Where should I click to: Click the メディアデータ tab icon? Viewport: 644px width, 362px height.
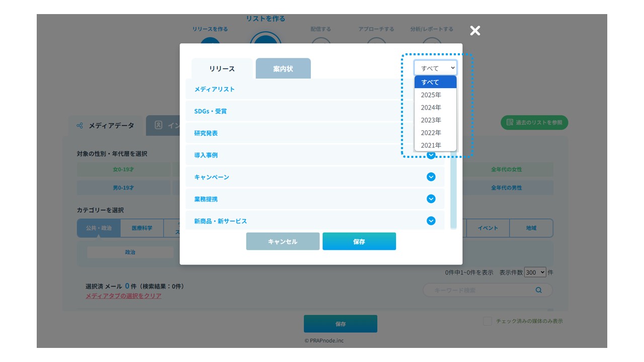point(80,126)
